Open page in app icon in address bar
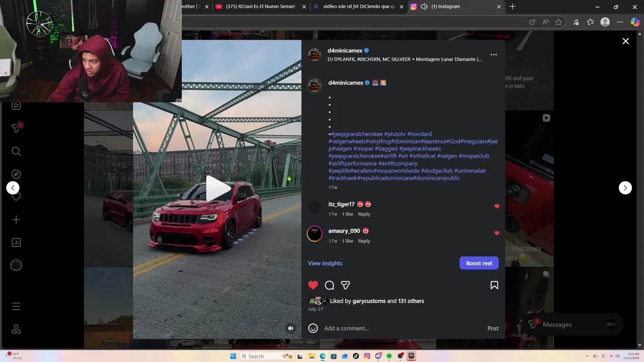The image size is (644, 362). click(x=532, y=22)
